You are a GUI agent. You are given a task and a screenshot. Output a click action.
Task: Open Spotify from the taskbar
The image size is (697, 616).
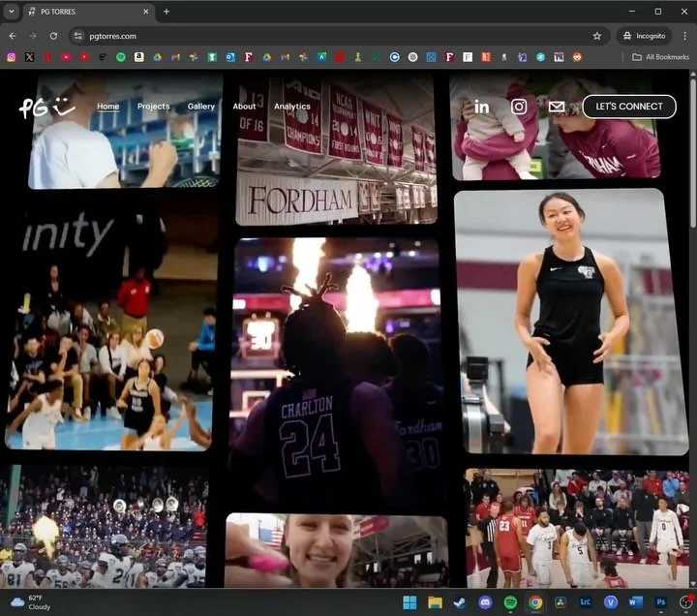[510, 602]
